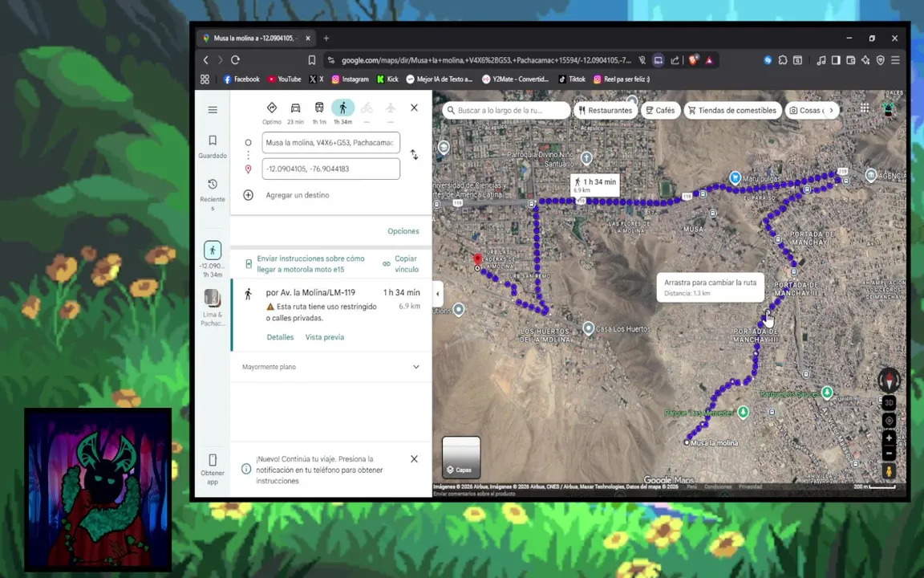Zoom out on the map
The height and width of the screenshot is (578, 924).
tap(890, 454)
